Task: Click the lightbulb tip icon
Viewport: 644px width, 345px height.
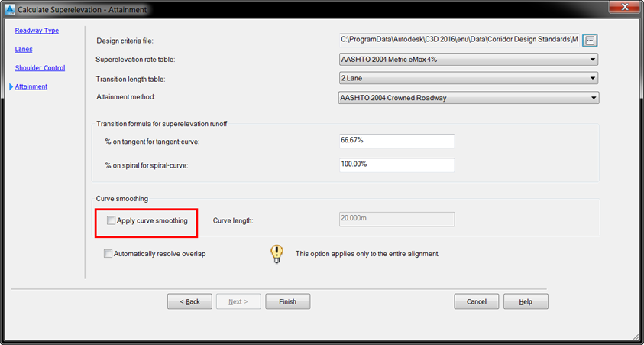Action: click(x=277, y=254)
